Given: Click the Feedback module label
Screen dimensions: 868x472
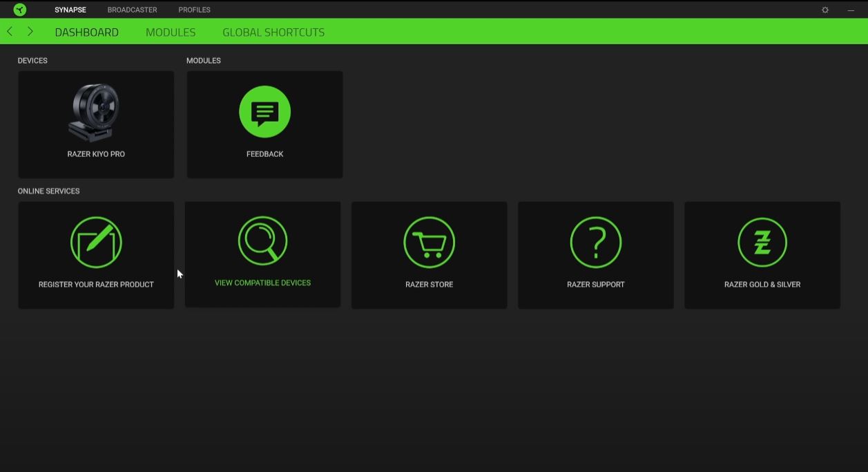Looking at the screenshot, I should point(265,154).
